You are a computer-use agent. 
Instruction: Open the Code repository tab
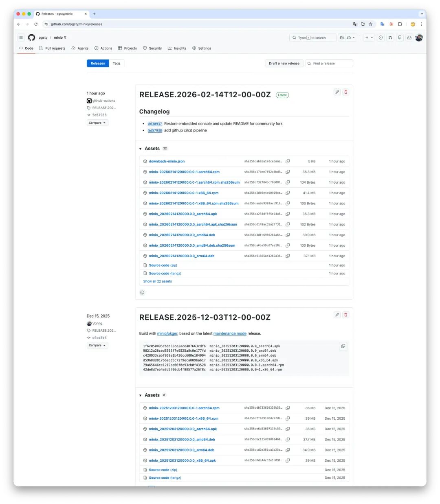coord(26,48)
